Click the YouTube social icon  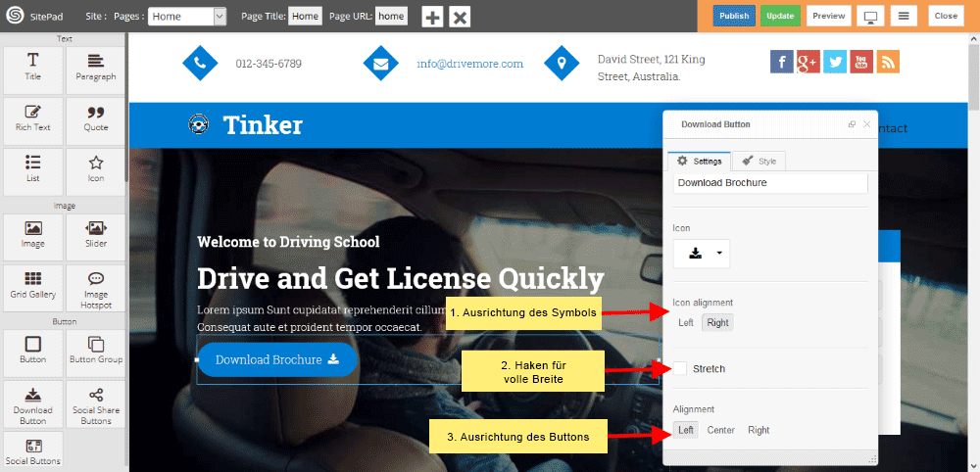click(861, 62)
